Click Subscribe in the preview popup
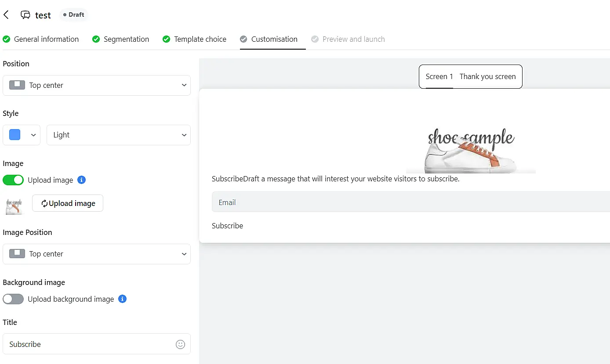The image size is (610, 364). 227,226
